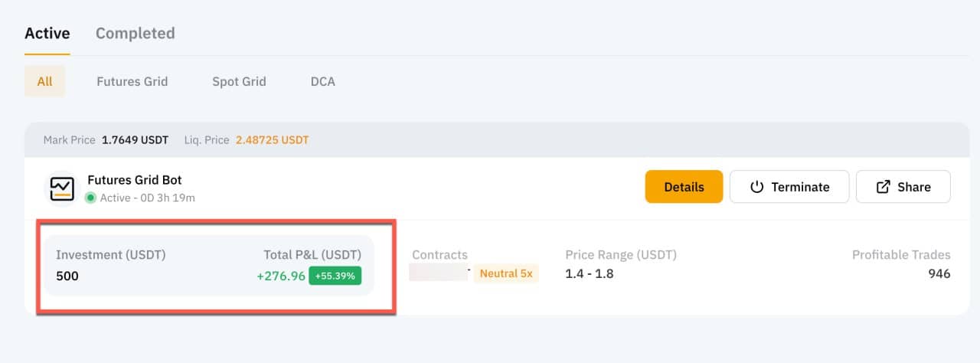Click the Mark Price value 1.7649 USDT

(135, 140)
